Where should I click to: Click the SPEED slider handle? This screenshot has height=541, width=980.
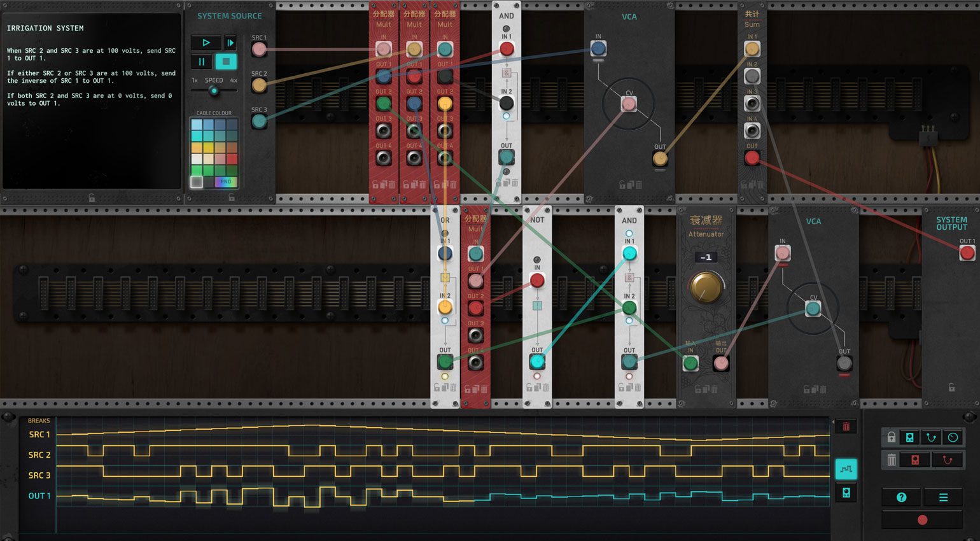click(x=214, y=90)
